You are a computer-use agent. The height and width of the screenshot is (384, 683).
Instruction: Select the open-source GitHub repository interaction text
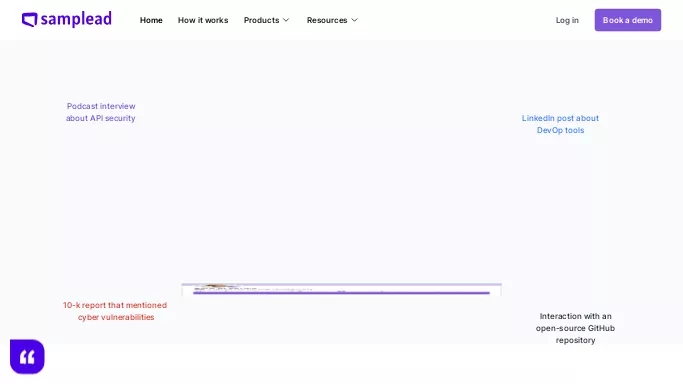click(575, 328)
